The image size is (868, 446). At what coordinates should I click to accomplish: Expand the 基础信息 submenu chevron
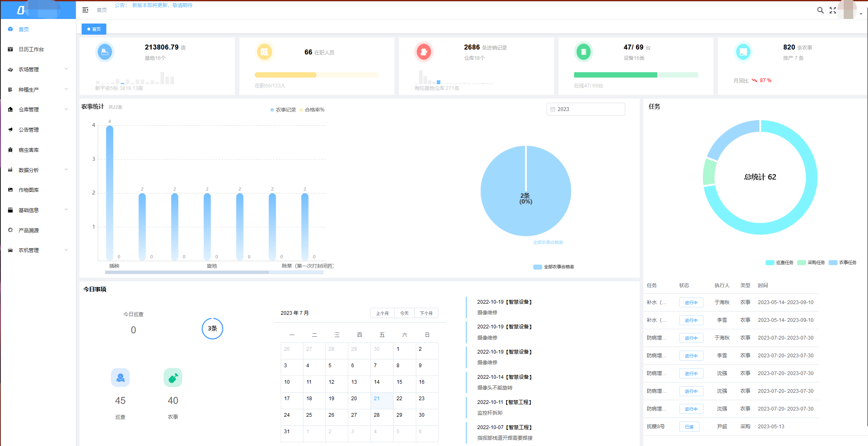pyautogui.click(x=66, y=210)
